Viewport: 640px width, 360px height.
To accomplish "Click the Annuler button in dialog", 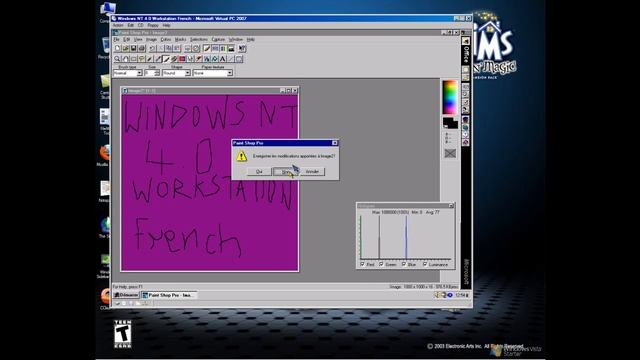I will coord(312,171).
